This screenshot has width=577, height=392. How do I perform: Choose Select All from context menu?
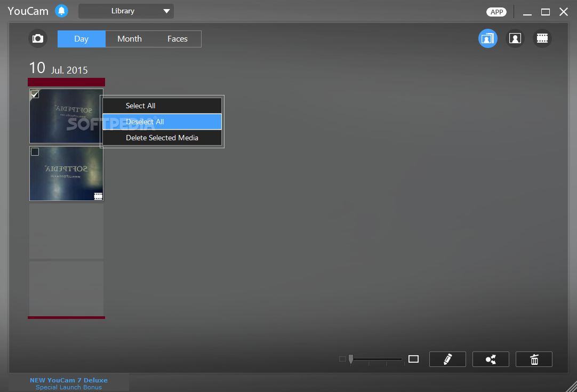pyautogui.click(x=162, y=106)
